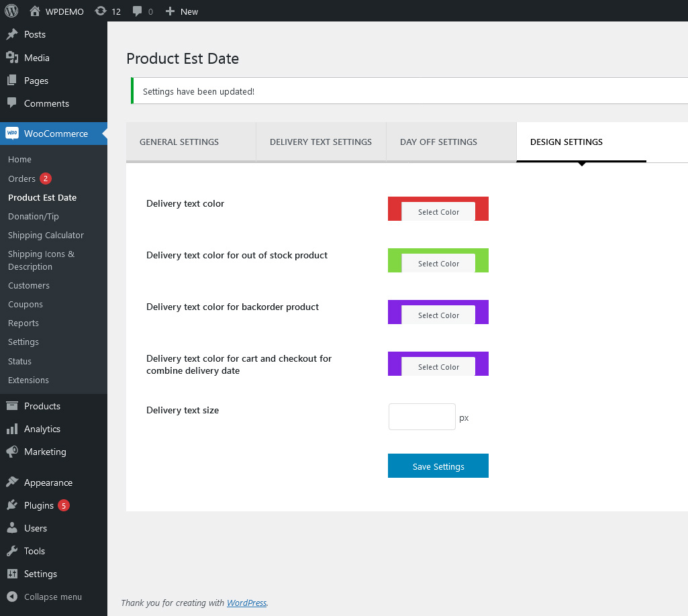Open the updates counter in the top bar
688x616 pixels.
click(107, 11)
